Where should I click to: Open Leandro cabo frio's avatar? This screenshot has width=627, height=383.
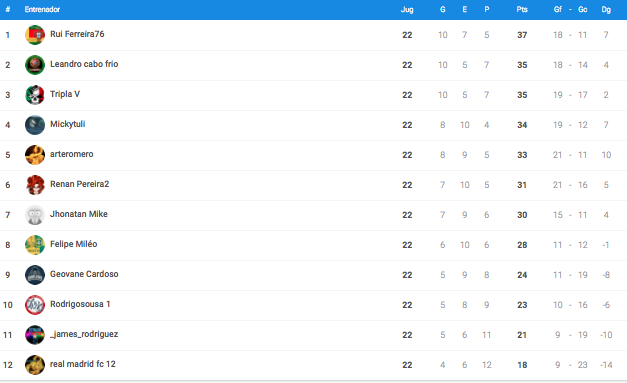(x=35, y=65)
